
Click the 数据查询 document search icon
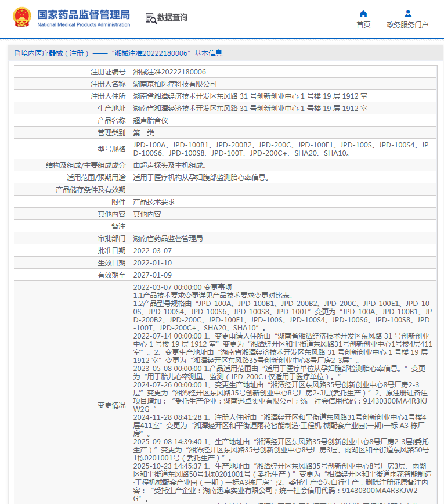(x=150, y=18)
